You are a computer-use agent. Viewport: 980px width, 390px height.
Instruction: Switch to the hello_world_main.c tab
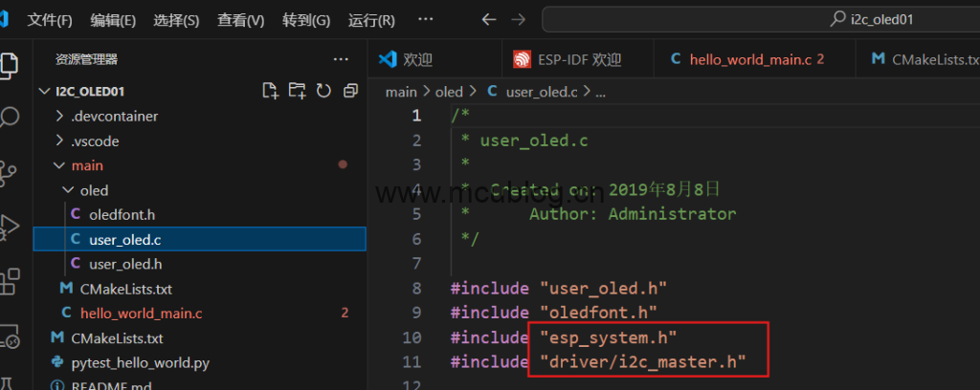pyautogui.click(x=742, y=59)
